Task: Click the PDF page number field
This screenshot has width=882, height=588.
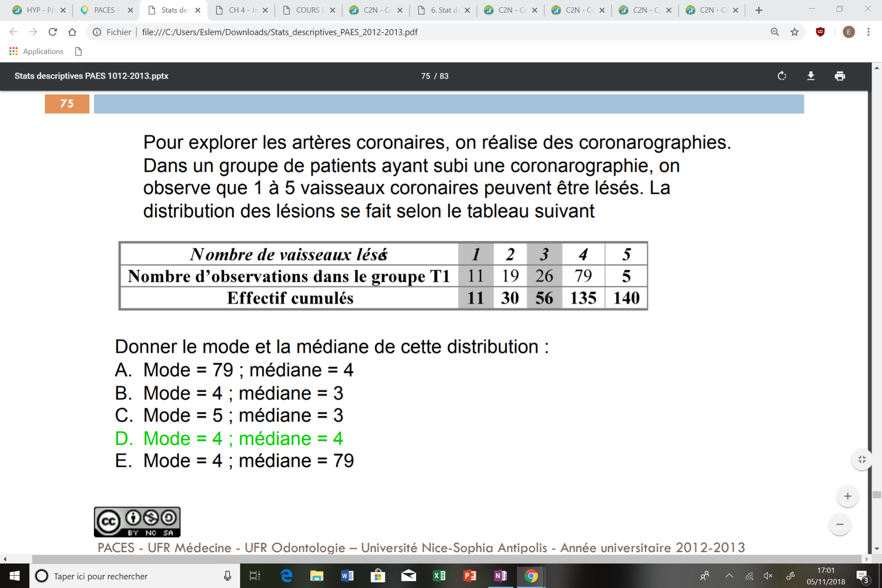Action: pyautogui.click(x=425, y=76)
